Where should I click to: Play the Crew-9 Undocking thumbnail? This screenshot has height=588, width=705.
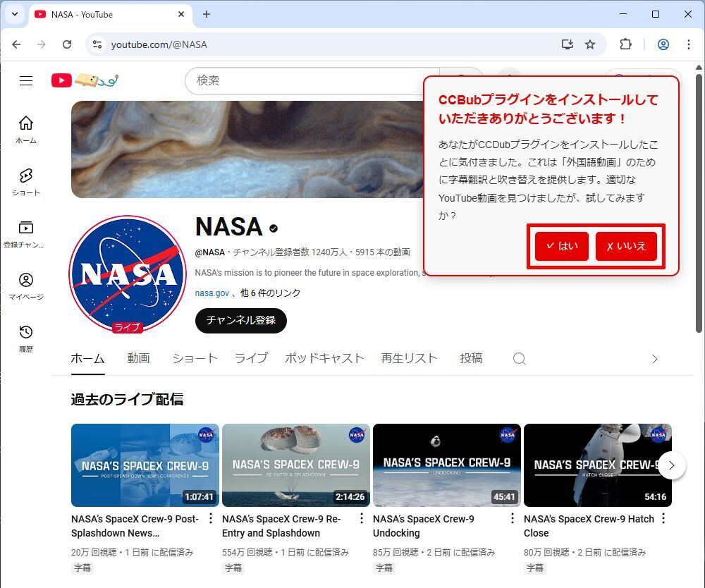click(x=446, y=465)
